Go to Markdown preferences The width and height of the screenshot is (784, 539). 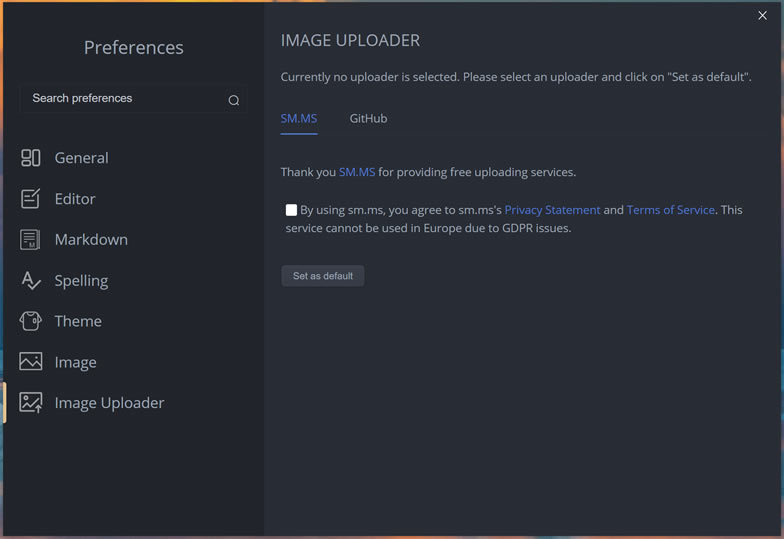(91, 240)
